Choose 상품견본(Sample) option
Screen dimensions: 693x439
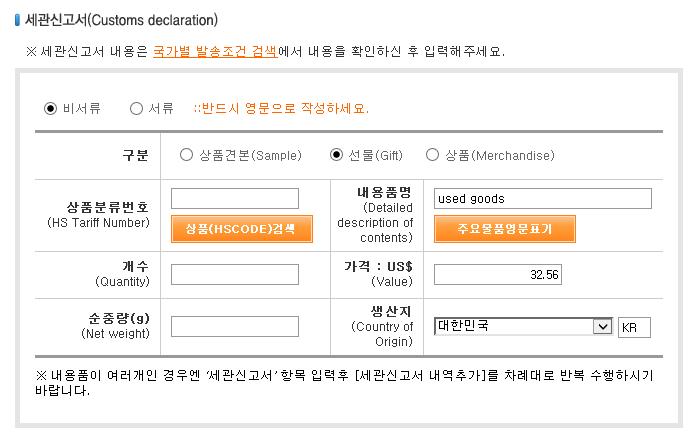coord(187,155)
